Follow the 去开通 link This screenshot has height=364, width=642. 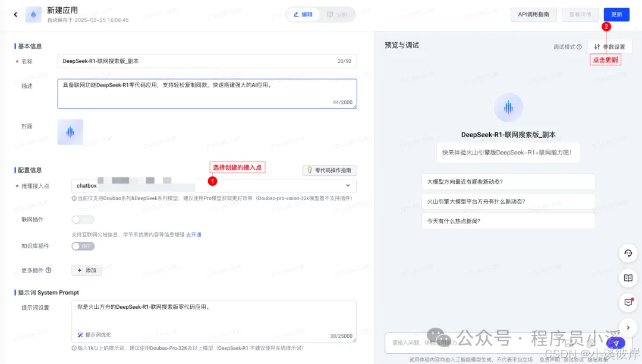pos(194,235)
